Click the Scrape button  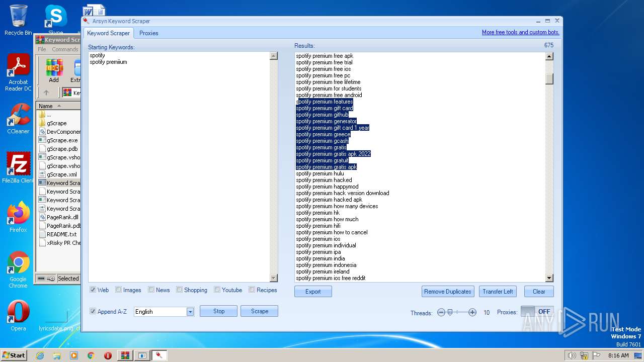click(260, 311)
